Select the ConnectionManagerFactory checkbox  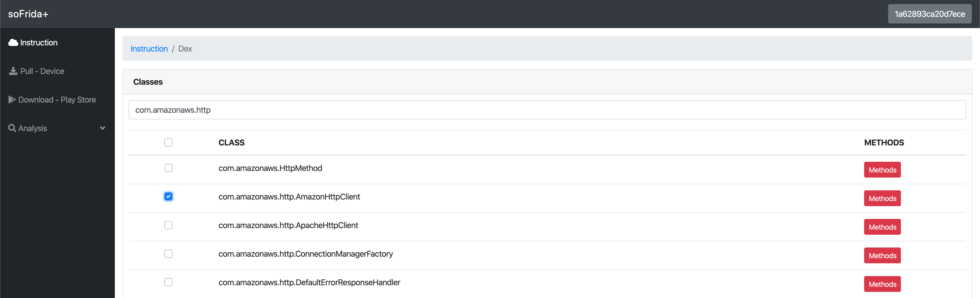coord(168,254)
